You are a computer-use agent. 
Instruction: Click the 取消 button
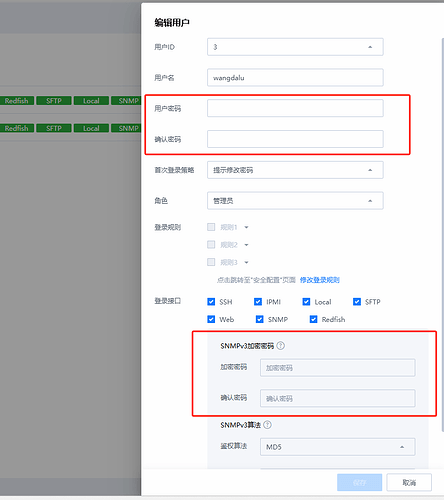click(409, 482)
